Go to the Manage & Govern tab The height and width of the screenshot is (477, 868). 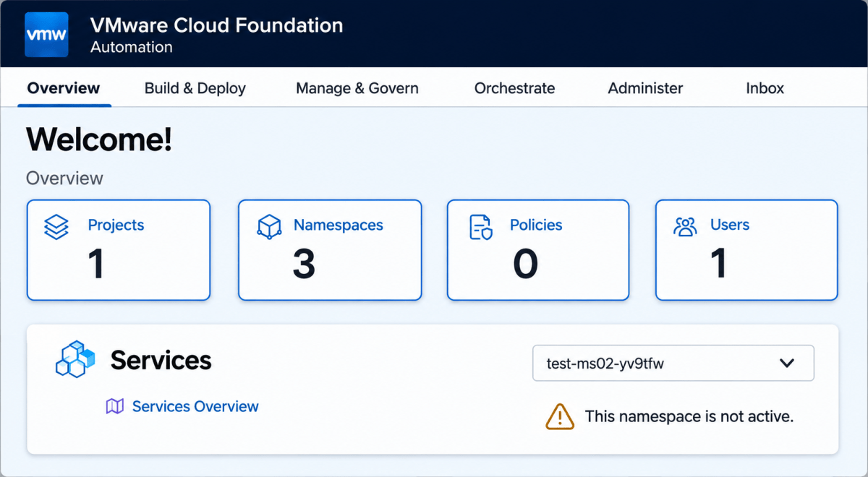357,88
